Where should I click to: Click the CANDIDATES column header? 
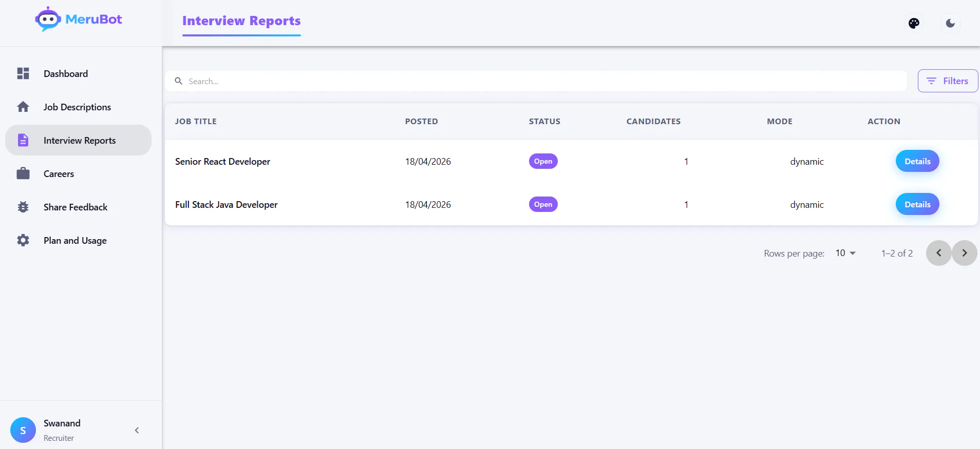[x=653, y=122]
